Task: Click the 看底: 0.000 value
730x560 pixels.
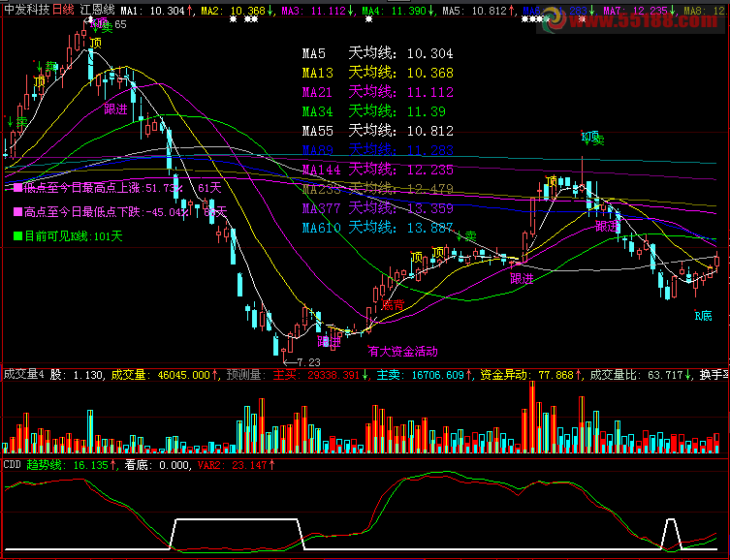Action: [x=157, y=465]
